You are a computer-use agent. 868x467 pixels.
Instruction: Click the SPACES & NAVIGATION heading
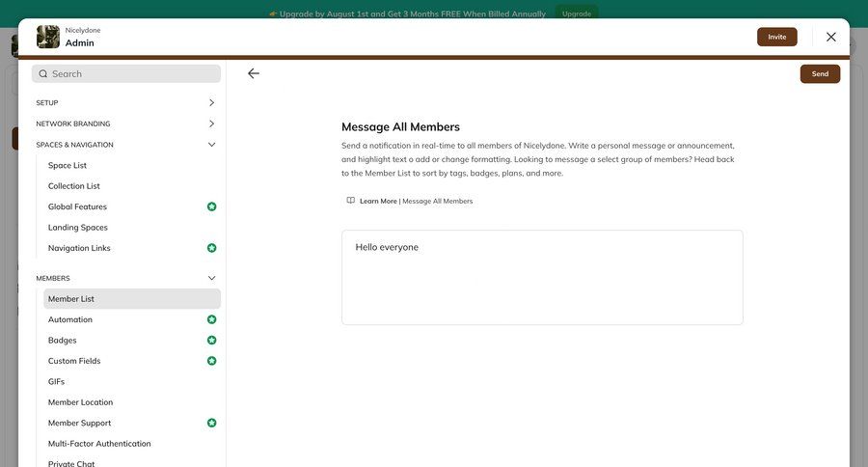[x=74, y=145]
